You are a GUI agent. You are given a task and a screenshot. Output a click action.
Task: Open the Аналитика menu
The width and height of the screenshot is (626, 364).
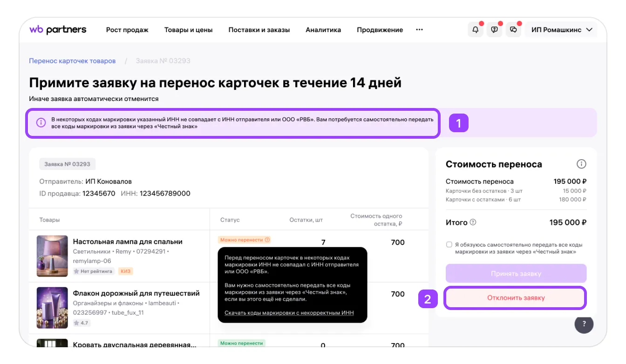[x=323, y=30]
